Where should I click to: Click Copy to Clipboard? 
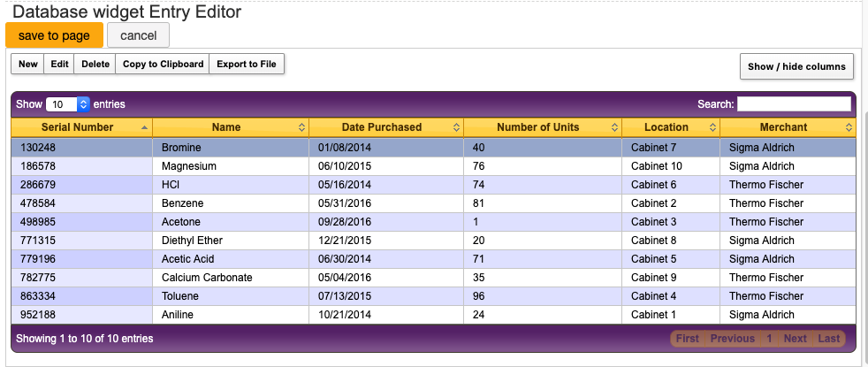163,64
